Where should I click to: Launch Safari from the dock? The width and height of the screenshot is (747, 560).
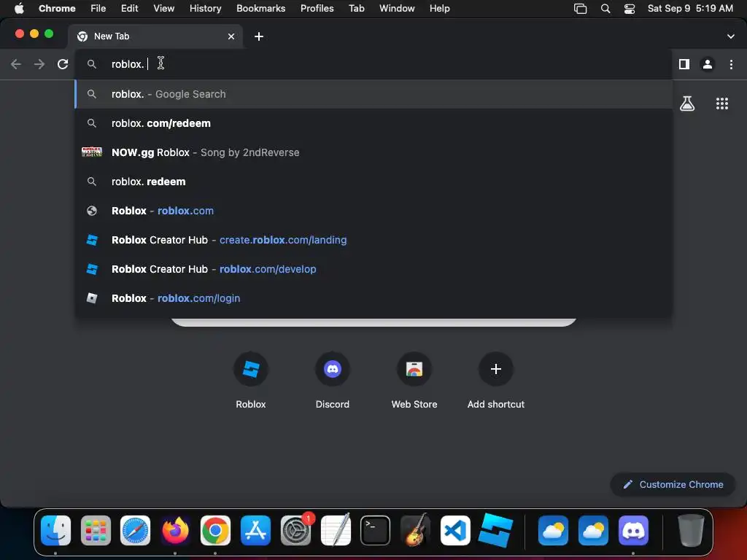[135, 531]
